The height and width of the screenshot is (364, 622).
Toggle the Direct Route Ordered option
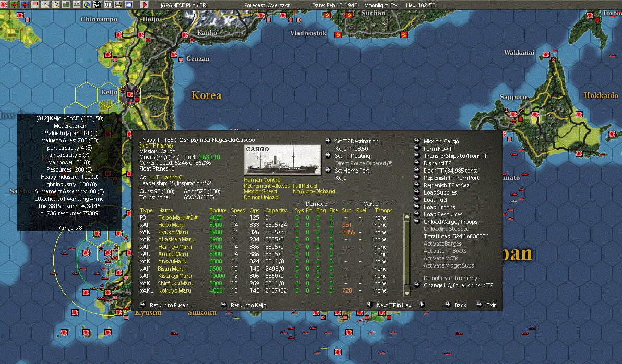[x=363, y=163]
